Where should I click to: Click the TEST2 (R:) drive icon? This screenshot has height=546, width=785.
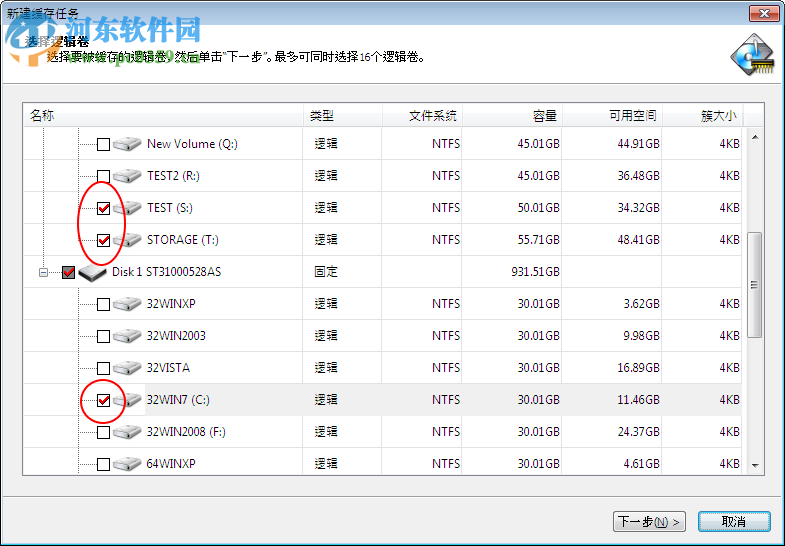tap(127, 176)
